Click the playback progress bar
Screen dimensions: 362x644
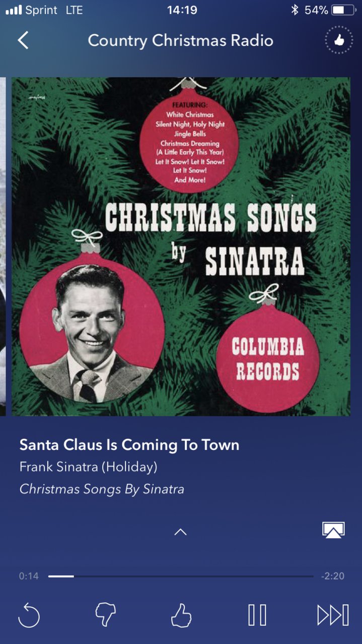[181, 576]
